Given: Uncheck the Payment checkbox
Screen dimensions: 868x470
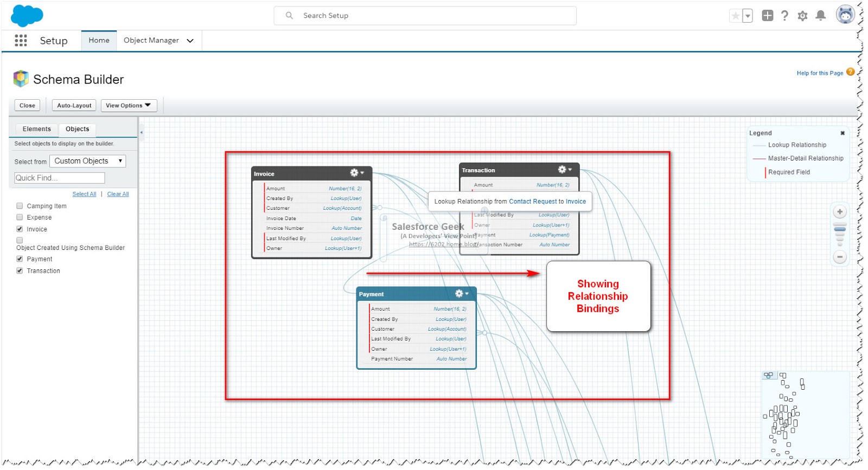Looking at the screenshot, I should pyautogui.click(x=20, y=259).
